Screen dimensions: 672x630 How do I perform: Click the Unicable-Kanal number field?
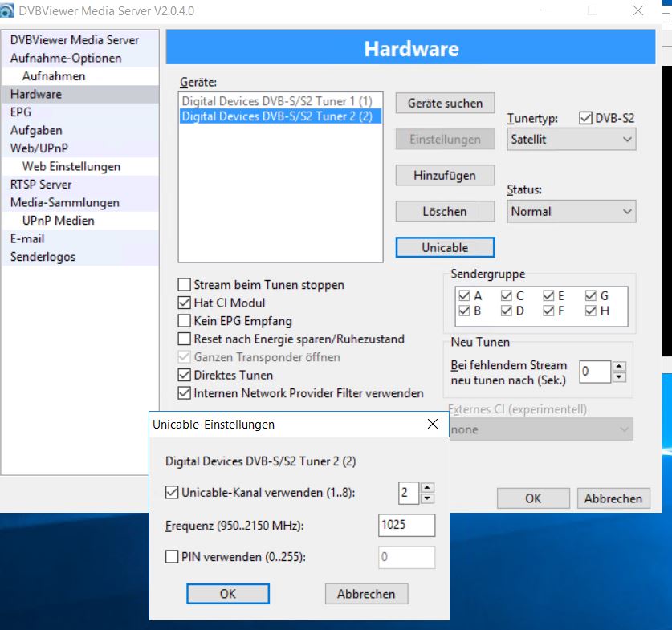409,493
